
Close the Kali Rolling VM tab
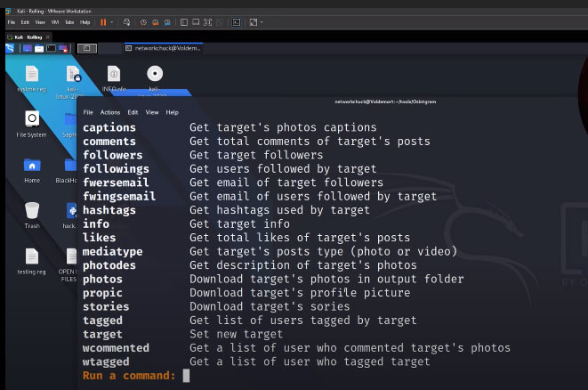tap(48, 37)
